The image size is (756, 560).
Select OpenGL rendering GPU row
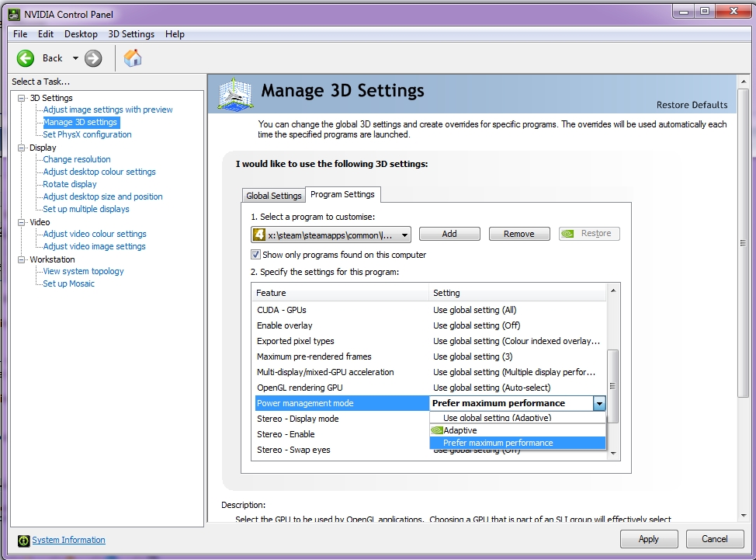[429, 388]
